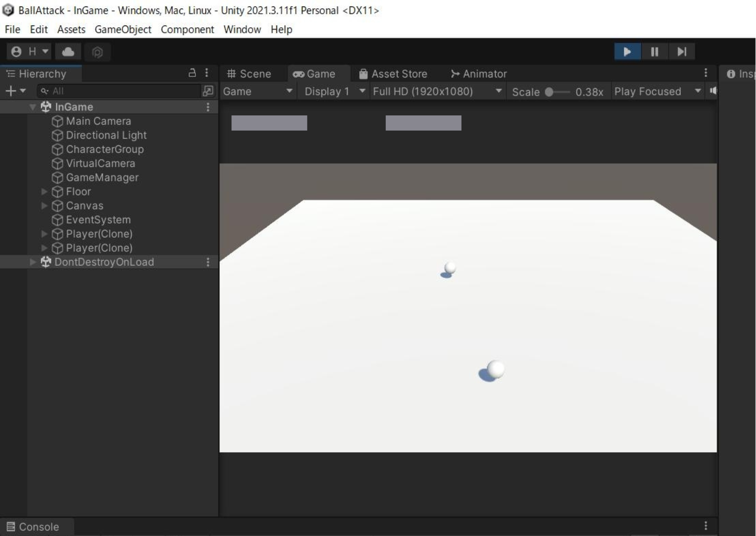
Task: Click the plus button to create object
Action: pyautogui.click(x=15, y=91)
